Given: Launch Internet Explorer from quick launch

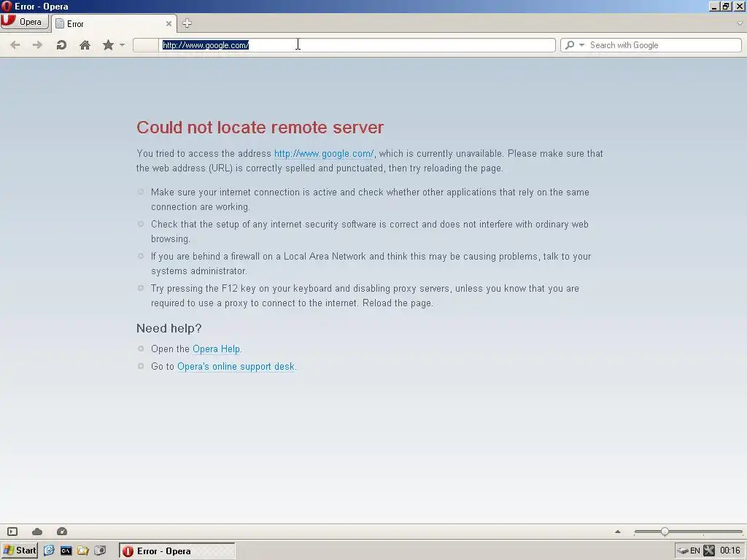Looking at the screenshot, I should click(x=49, y=551).
